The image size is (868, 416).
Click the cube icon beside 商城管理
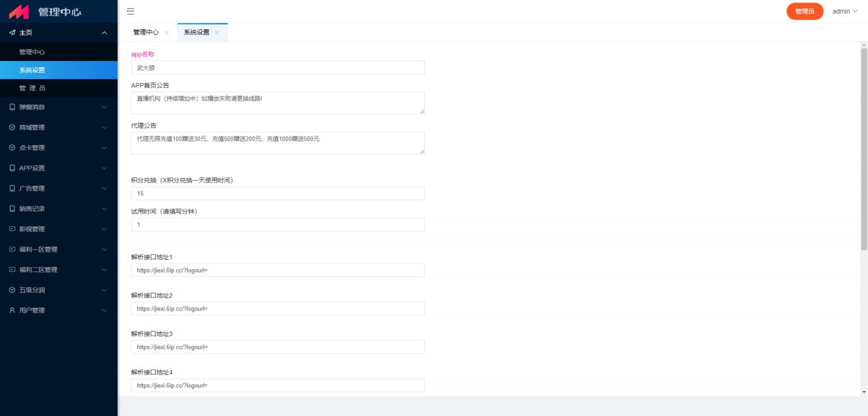coord(12,128)
